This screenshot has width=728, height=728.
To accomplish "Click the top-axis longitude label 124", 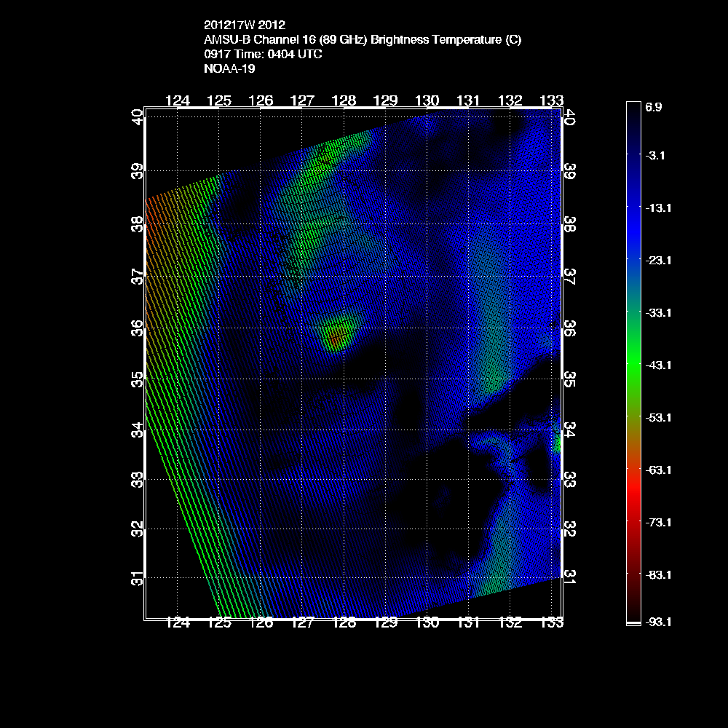I will pyautogui.click(x=178, y=100).
